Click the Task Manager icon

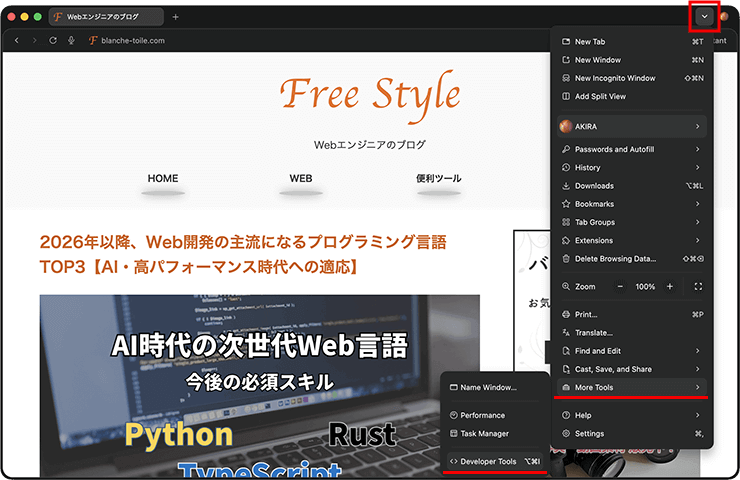(x=454, y=433)
